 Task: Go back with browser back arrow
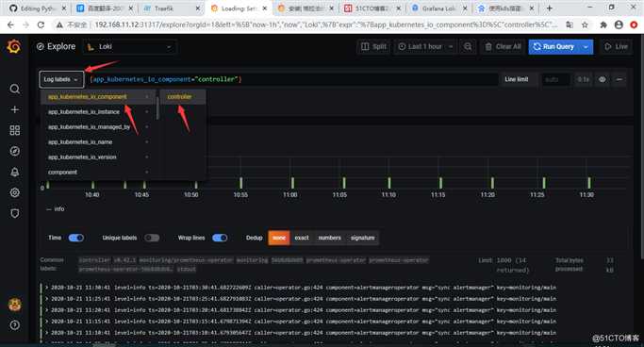click(x=10, y=25)
